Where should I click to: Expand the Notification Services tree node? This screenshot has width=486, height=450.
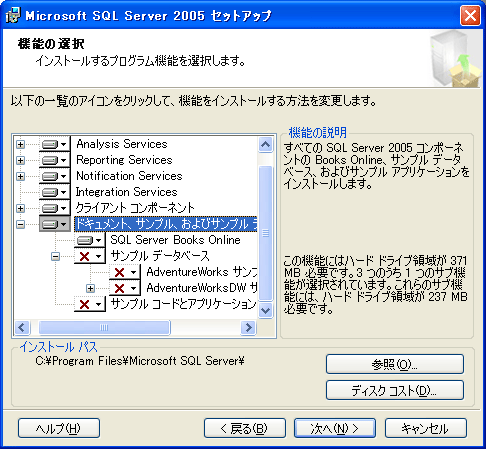(x=20, y=176)
